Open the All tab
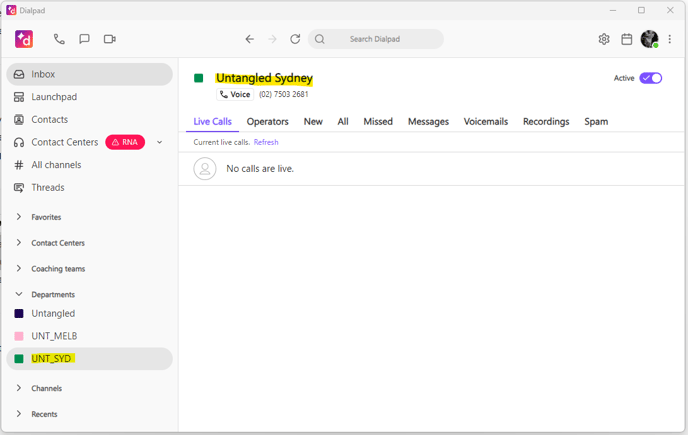Image resolution: width=688 pixels, height=435 pixels. (343, 122)
